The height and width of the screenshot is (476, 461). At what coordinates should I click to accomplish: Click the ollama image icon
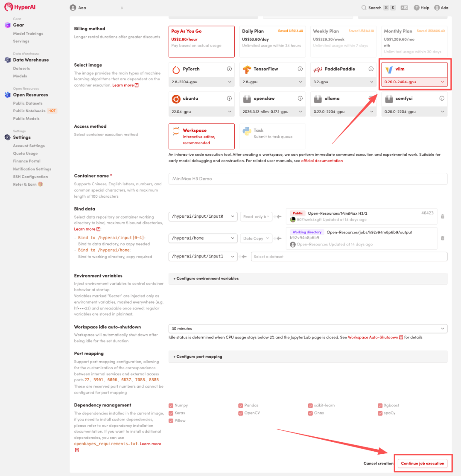(318, 99)
